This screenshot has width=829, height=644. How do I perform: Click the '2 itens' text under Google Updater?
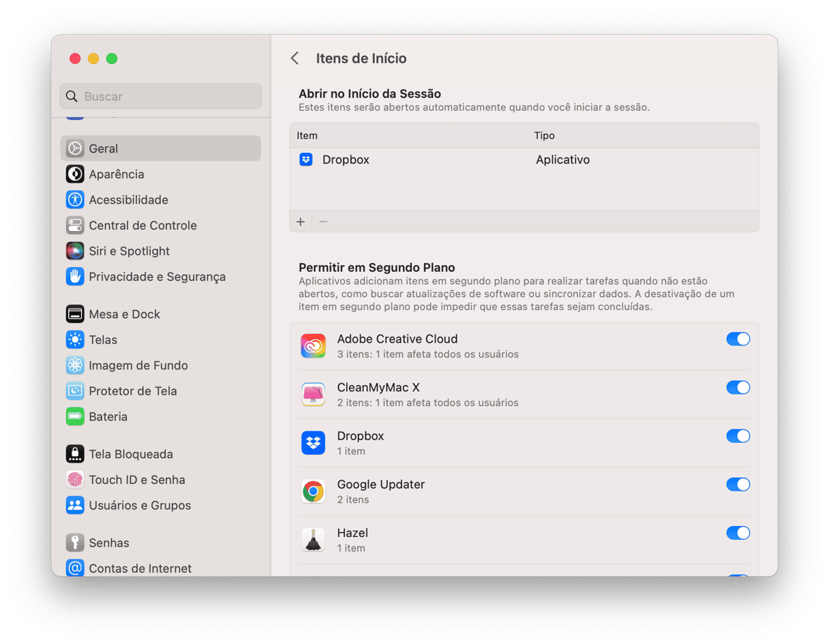[x=353, y=500]
